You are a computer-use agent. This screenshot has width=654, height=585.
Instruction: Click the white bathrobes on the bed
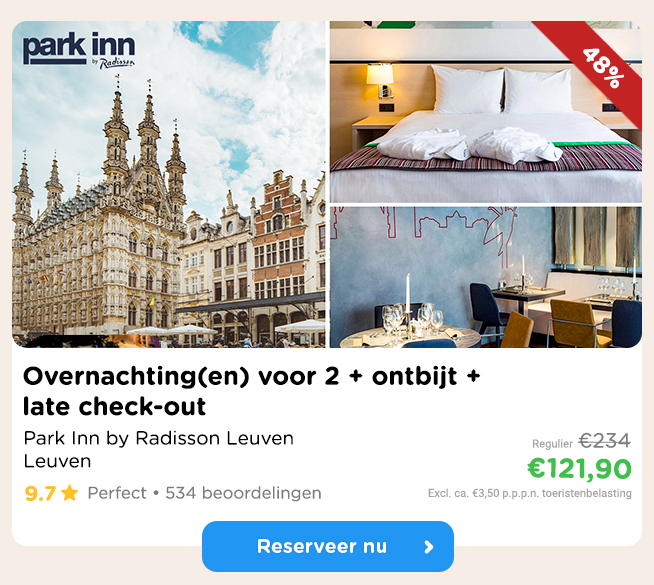tap(470, 145)
